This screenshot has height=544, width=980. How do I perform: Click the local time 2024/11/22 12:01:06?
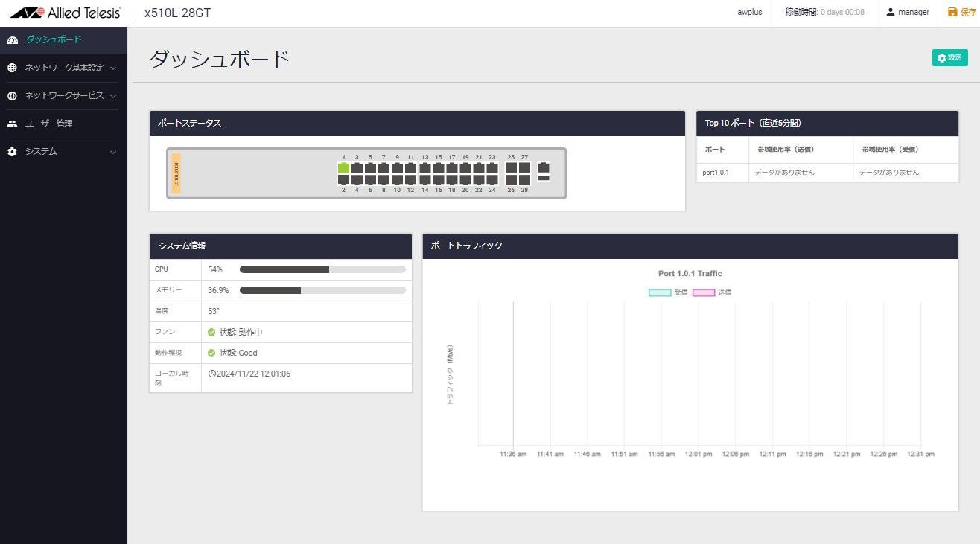coord(250,374)
